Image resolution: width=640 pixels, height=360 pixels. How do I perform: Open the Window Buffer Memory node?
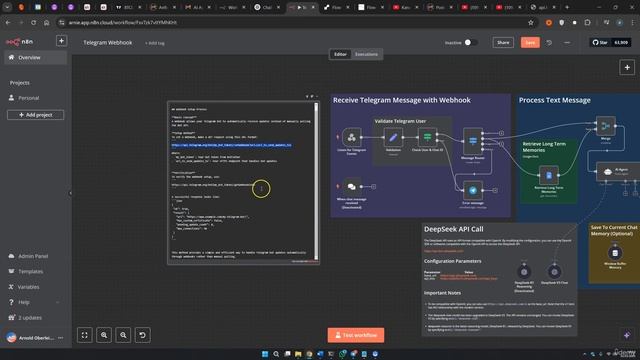[x=615, y=253]
